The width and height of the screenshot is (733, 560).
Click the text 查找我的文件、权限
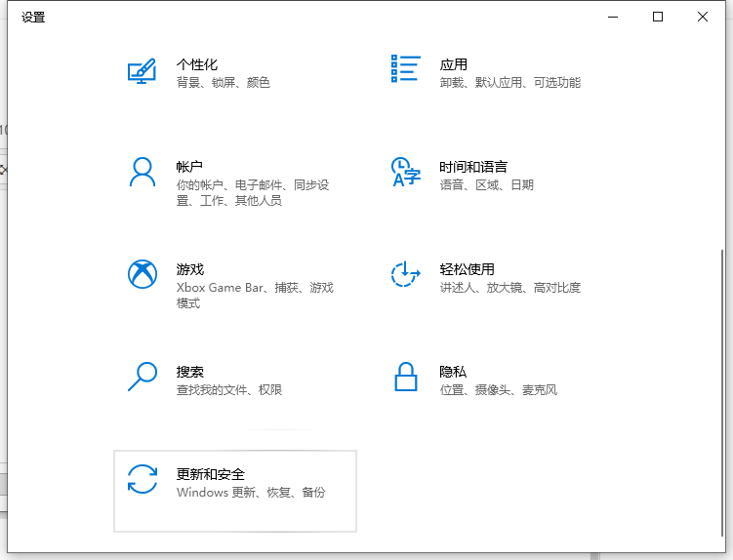[229, 390]
